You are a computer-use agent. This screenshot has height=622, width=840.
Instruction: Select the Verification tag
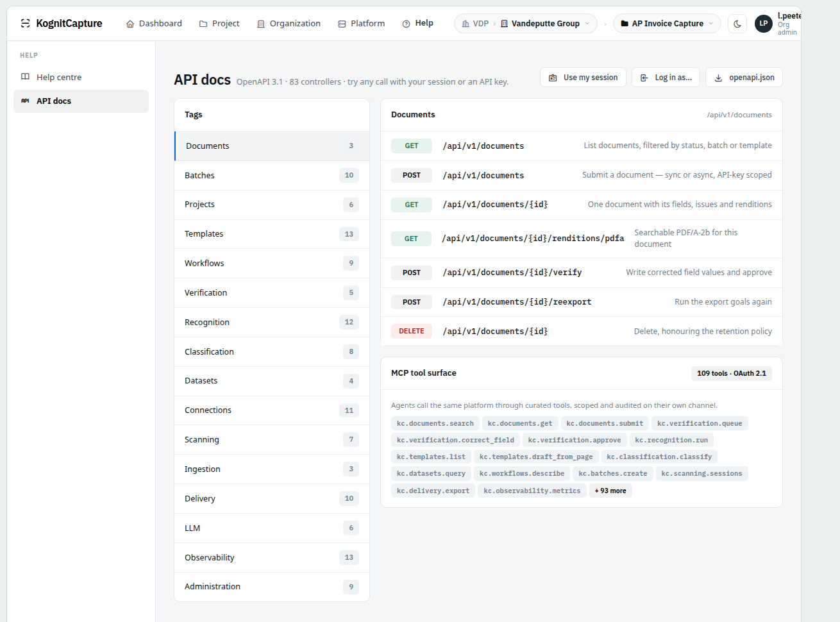tap(272, 292)
